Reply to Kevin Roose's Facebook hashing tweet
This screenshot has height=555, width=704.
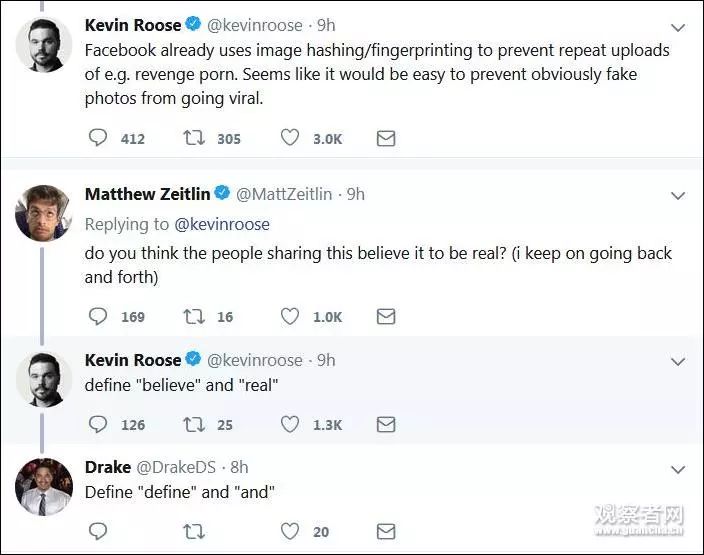click(98, 138)
